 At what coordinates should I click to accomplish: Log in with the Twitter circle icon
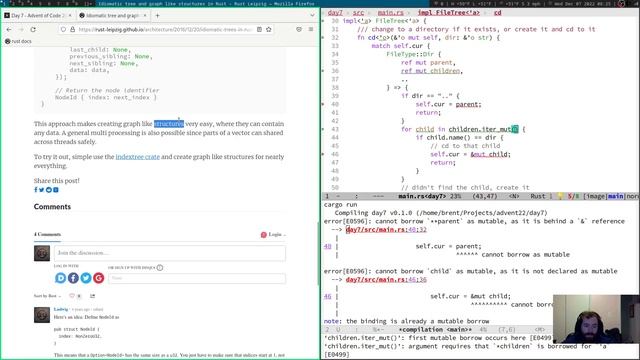[86, 278]
